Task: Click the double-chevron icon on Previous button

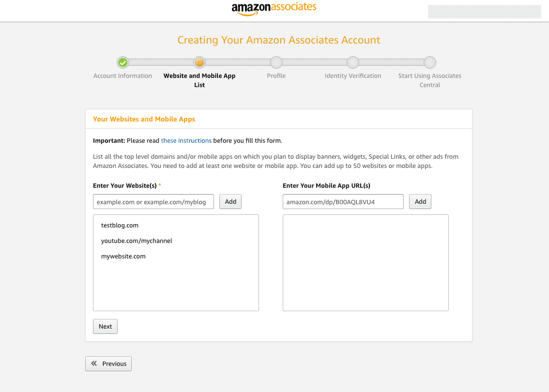Action: pyautogui.click(x=94, y=363)
